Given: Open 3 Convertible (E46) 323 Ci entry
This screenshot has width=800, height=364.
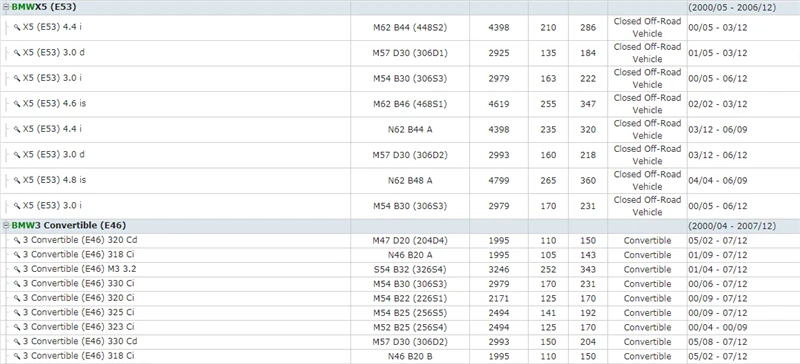Looking at the screenshot, I should click(79, 327).
